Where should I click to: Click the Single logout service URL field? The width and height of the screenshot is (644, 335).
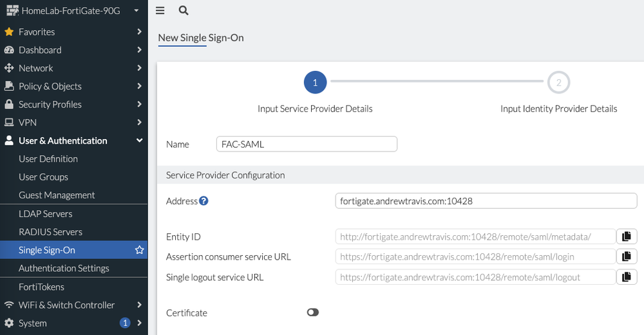(x=476, y=277)
